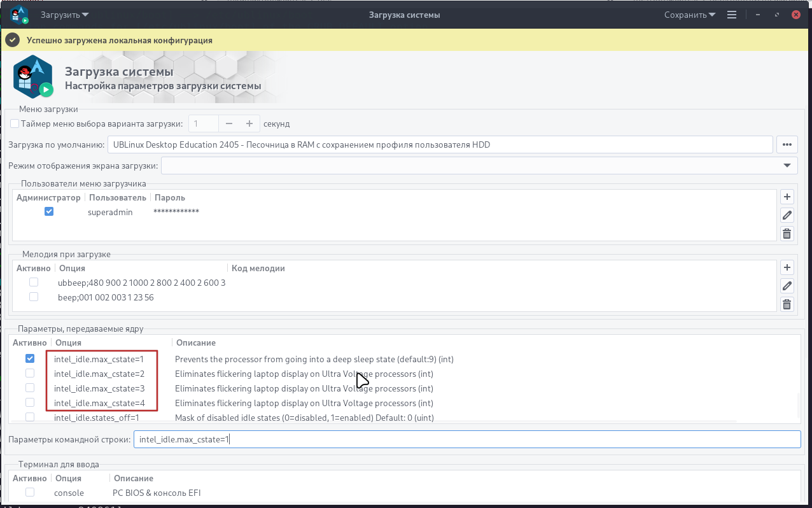Select the superadmin user row
This screenshot has width=812, height=508.
coord(395,211)
